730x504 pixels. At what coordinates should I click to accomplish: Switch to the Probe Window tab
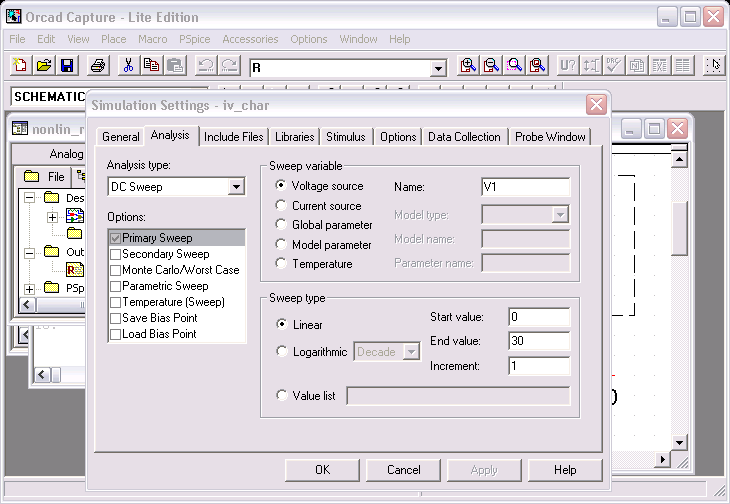(x=550, y=137)
